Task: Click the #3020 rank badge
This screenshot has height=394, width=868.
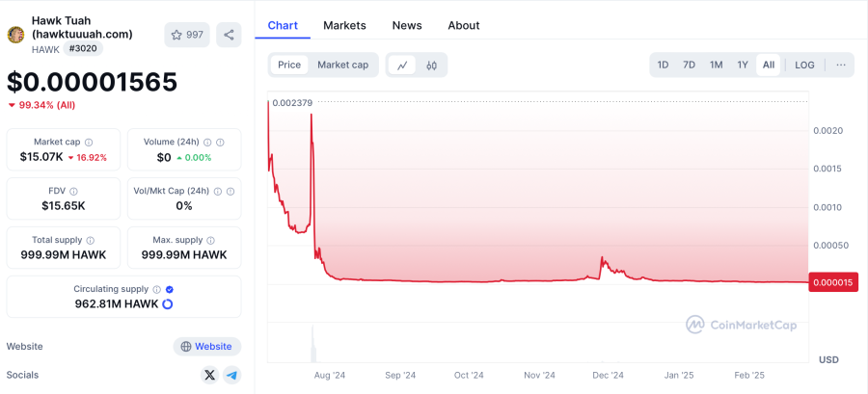Action: [83, 48]
